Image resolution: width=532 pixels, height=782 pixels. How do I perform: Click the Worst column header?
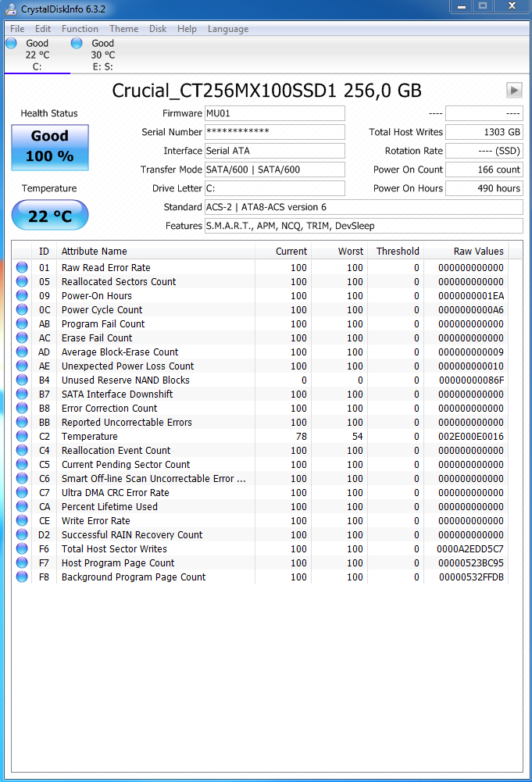[x=340, y=252]
